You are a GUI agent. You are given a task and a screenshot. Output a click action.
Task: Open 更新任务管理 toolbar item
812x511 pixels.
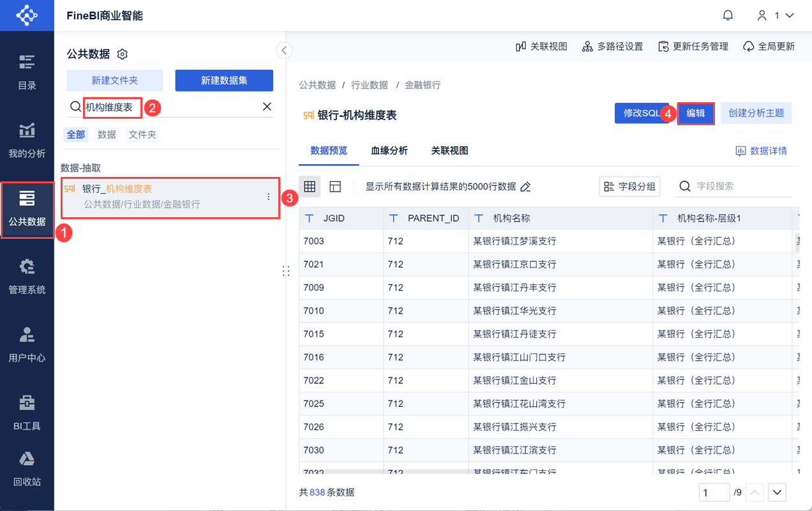(x=693, y=47)
